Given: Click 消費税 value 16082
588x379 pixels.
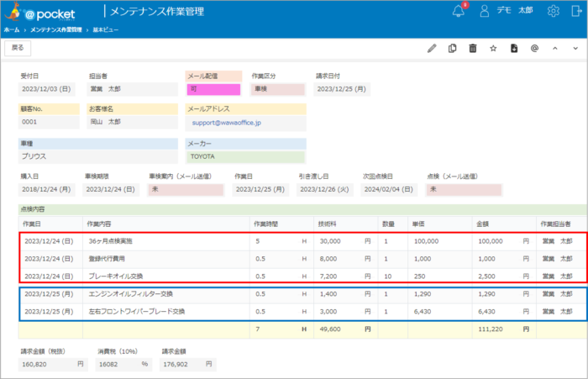Looking at the screenshot, I should [123, 365].
